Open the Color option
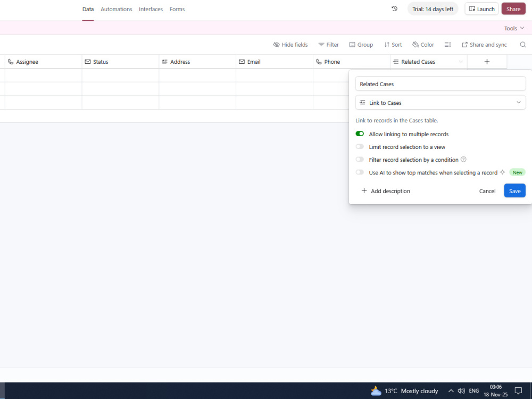 click(423, 45)
